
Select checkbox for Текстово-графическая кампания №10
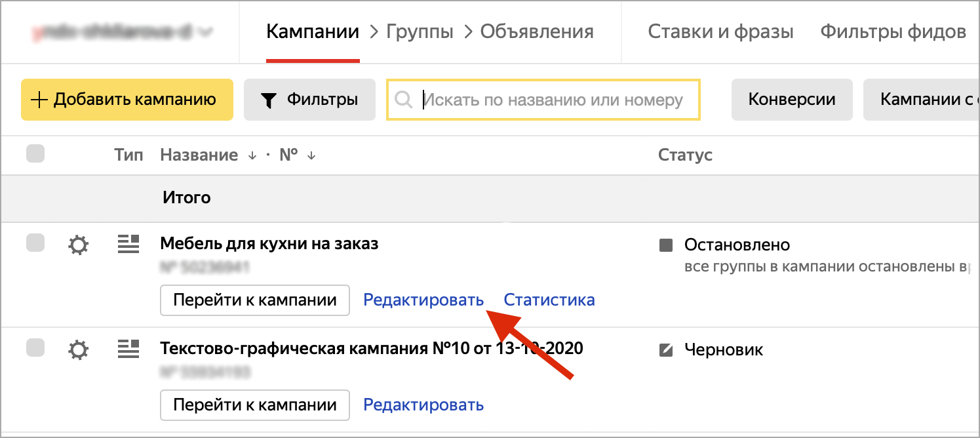[35, 348]
